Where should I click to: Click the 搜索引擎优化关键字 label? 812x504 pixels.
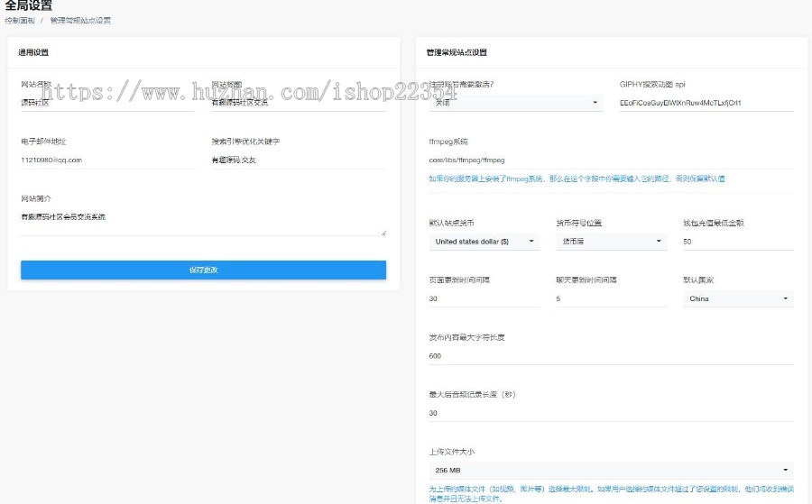(245, 142)
